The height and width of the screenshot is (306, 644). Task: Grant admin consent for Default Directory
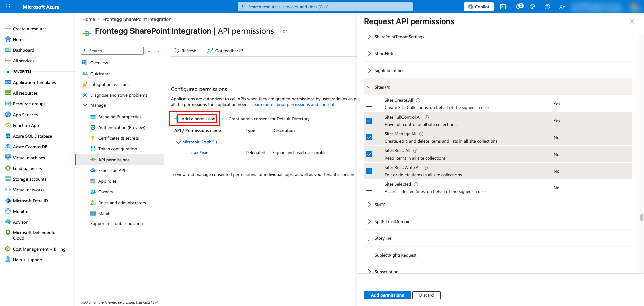pos(265,119)
